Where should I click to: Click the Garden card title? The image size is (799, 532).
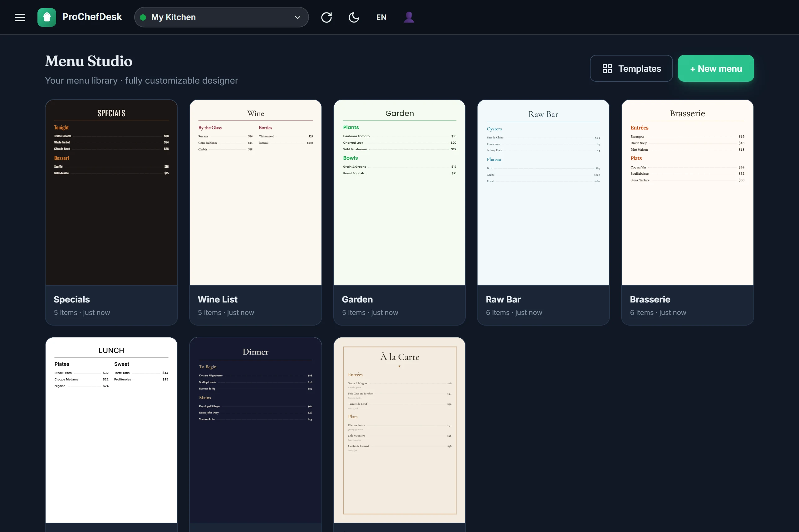coord(357,299)
